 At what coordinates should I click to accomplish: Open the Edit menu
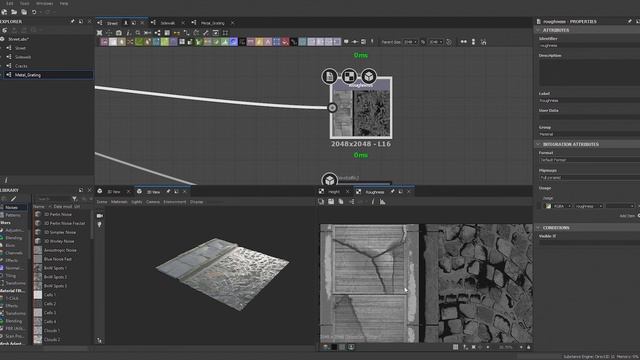[x=9, y=3]
